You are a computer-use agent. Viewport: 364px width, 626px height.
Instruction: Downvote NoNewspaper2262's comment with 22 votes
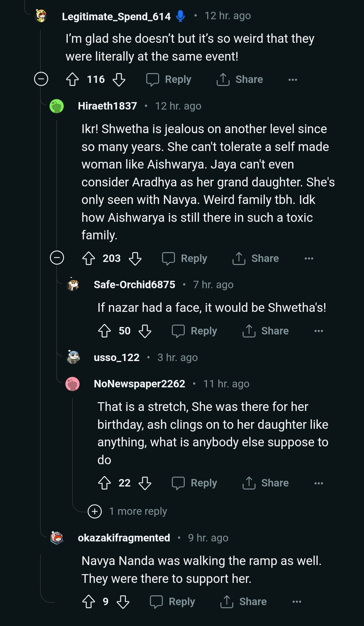pyautogui.click(x=145, y=483)
